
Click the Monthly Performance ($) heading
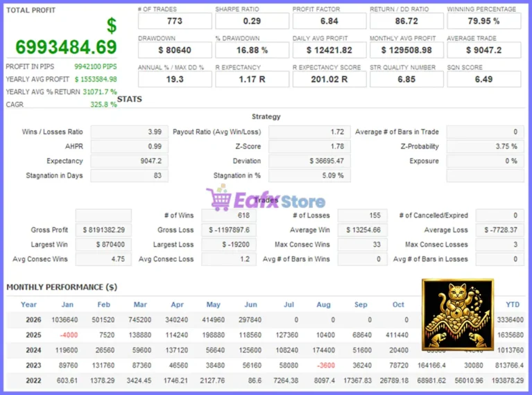(x=62, y=287)
